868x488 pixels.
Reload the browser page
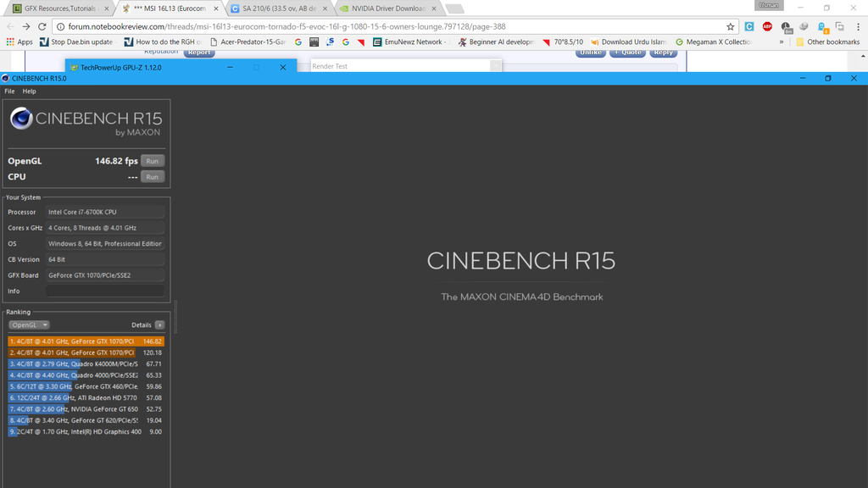tap(42, 26)
